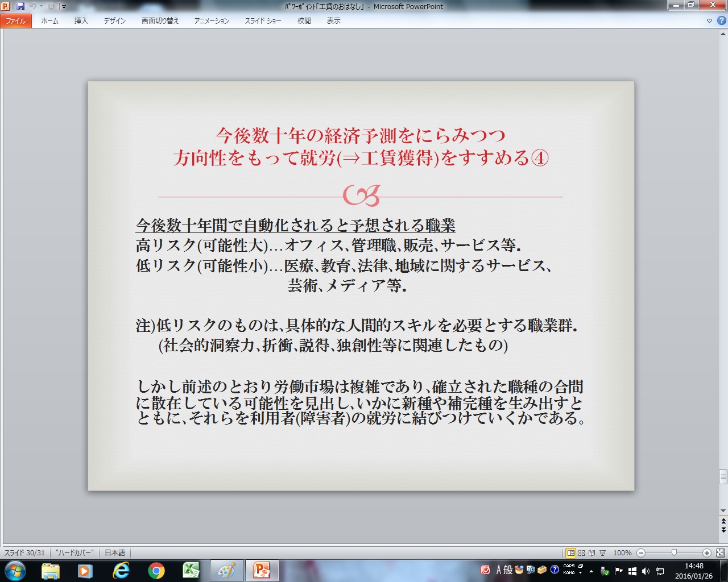Click Action Center flag tray icon
Screen dimensions: 728x582
(x=618, y=571)
